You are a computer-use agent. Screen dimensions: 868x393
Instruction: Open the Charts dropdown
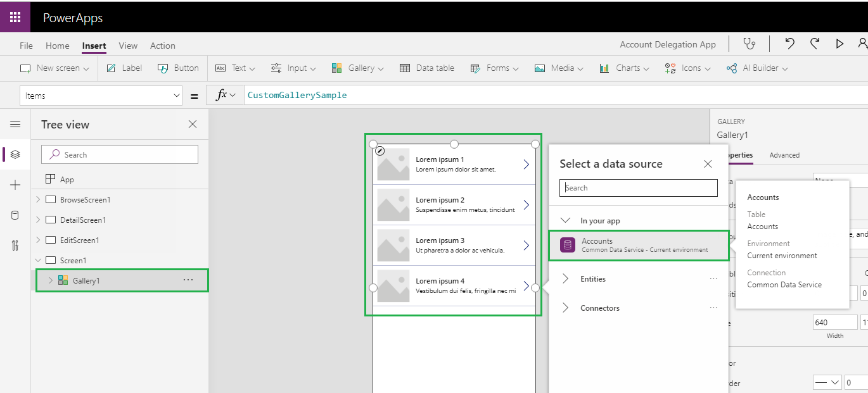click(625, 68)
